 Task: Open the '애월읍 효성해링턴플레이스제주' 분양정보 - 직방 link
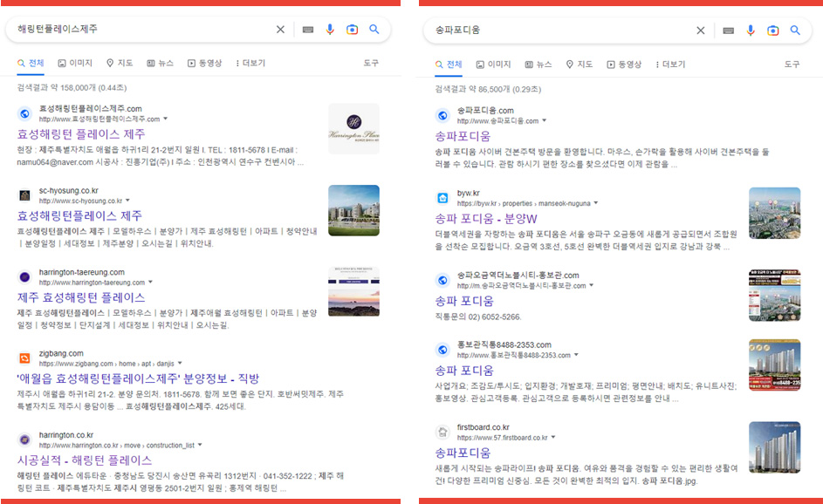pyautogui.click(x=139, y=378)
